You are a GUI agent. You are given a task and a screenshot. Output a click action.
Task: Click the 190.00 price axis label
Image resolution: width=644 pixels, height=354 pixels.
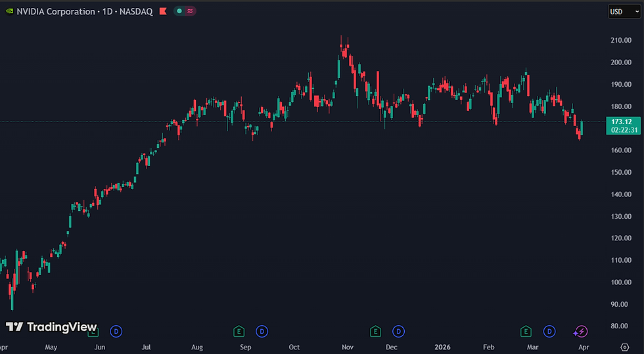(622, 84)
